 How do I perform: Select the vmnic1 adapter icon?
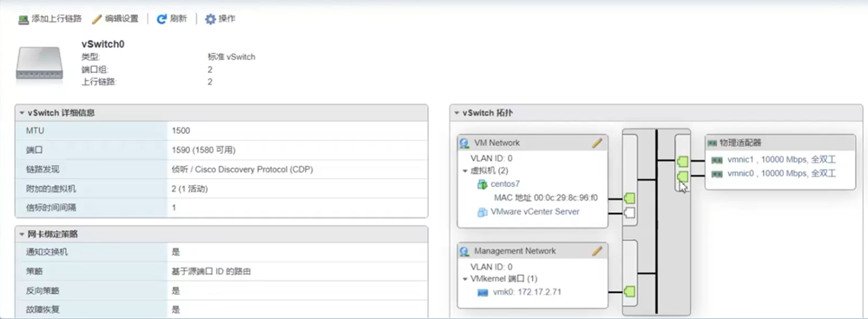tap(716, 160)
